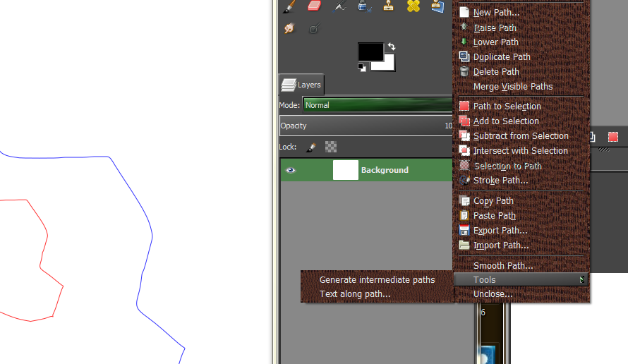Choose Subtract from Selection

coord(521,135)
